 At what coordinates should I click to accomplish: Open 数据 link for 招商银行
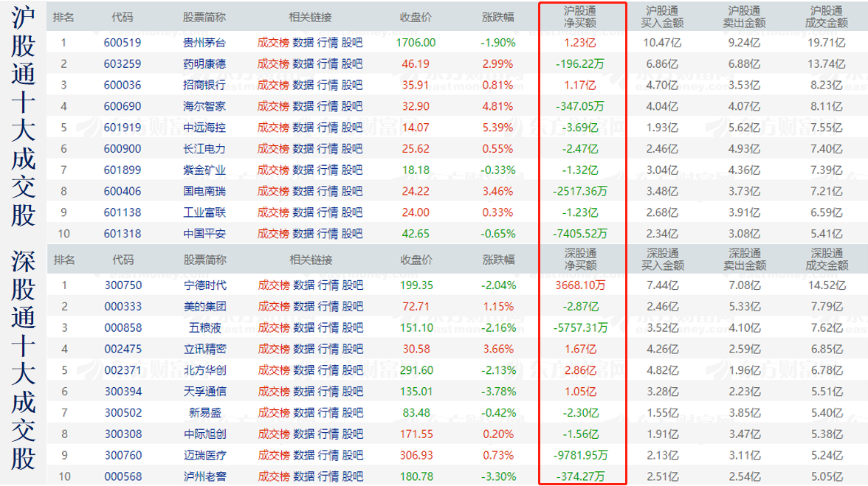(x=303, y=86)
